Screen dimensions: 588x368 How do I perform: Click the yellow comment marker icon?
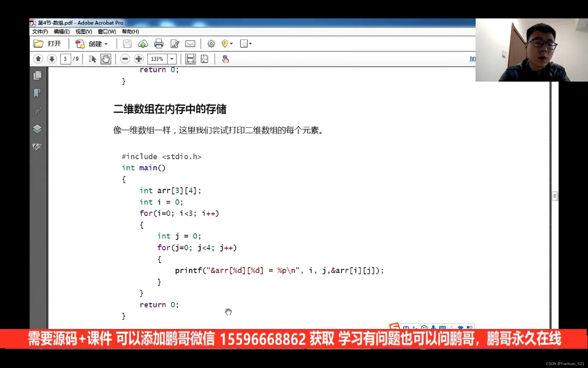pos(225,44)
